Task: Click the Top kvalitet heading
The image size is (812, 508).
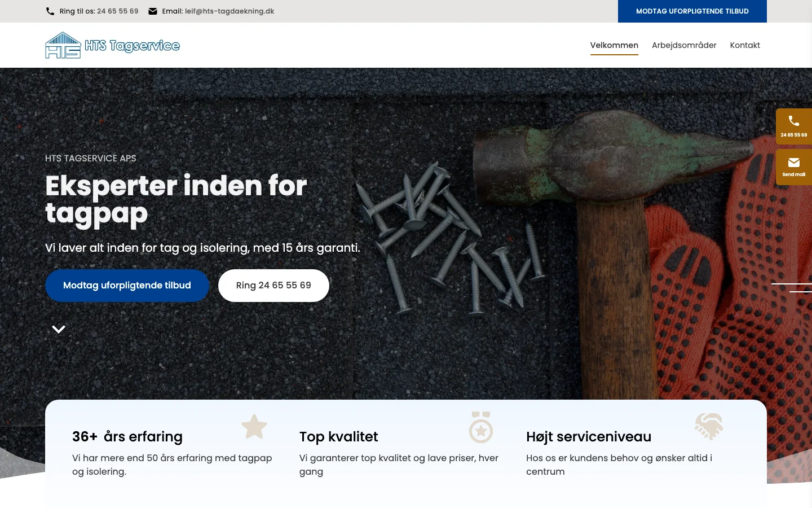Action: pyautogui.click(x=338, y=436)
